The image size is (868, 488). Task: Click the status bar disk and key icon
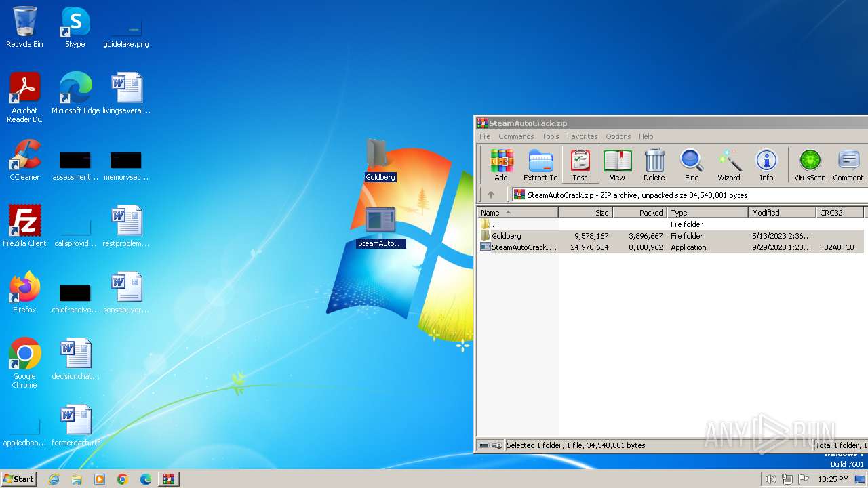click(x=490, y=445)
